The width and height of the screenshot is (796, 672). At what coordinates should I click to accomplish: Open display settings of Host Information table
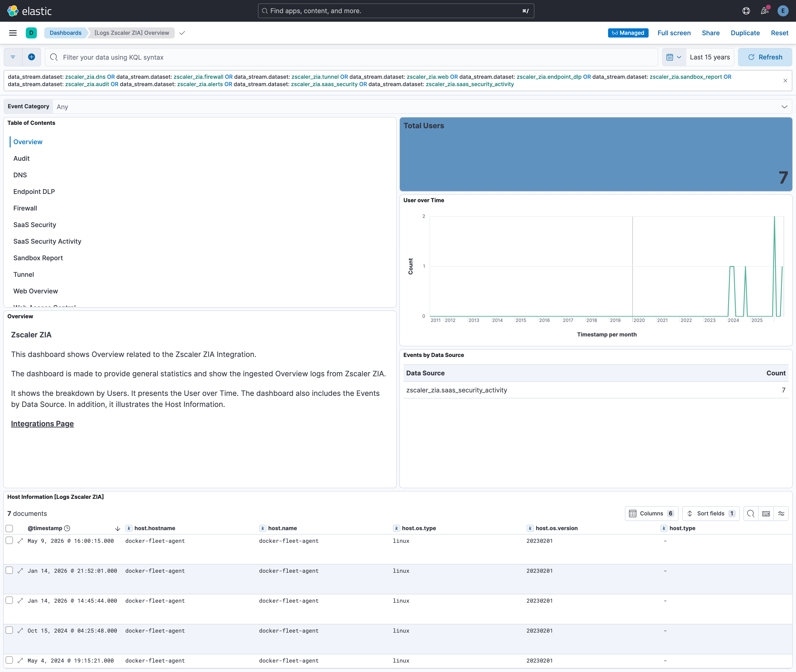(781, 514)
